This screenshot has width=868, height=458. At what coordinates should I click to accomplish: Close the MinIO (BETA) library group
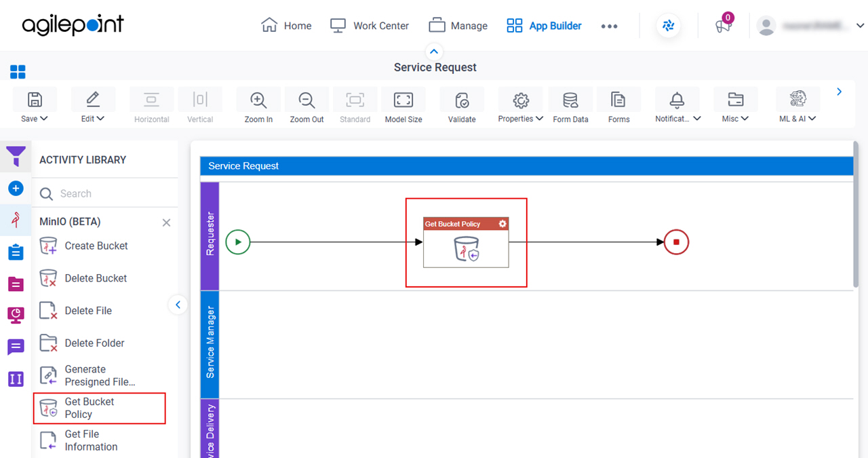[166, 223]
